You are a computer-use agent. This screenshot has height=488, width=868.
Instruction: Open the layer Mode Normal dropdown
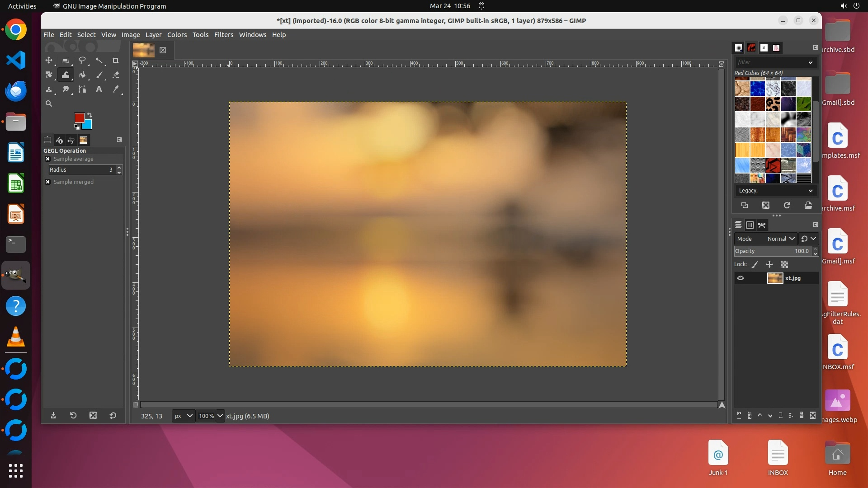tap(781, 239)
